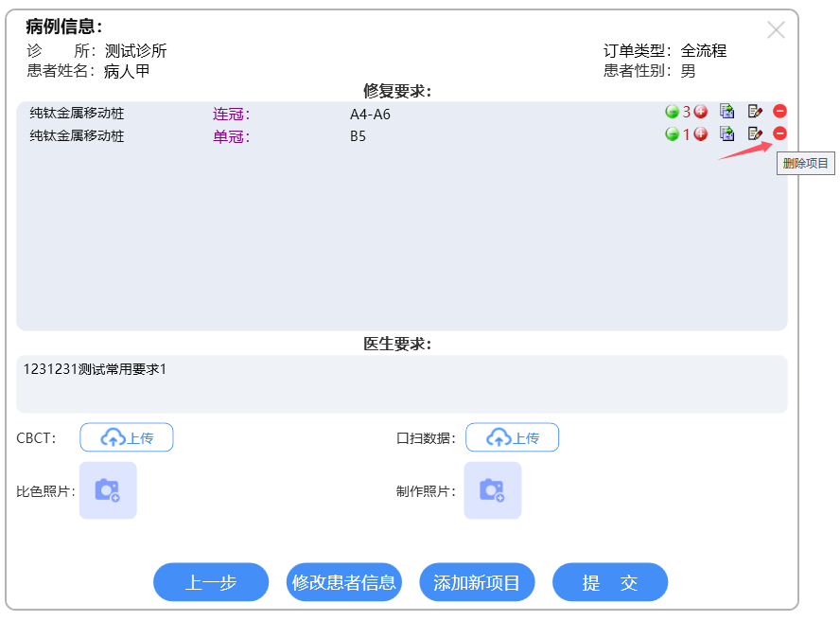Add a production photo
840x621 pixels.
coord(492,490)
